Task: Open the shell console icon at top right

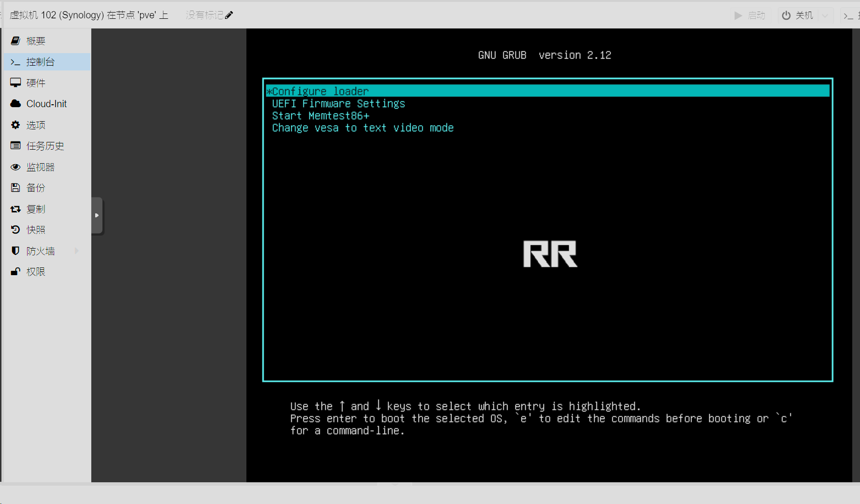Action: [x=848, y=15]
